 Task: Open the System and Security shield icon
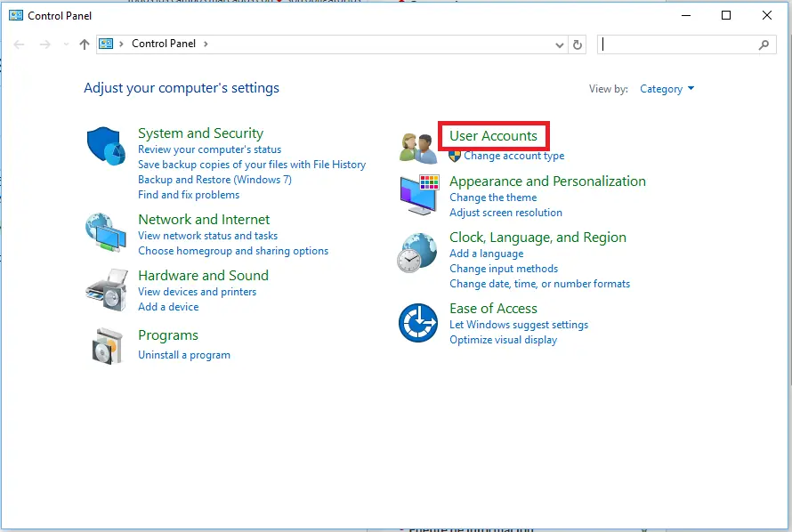coord(106,146)
